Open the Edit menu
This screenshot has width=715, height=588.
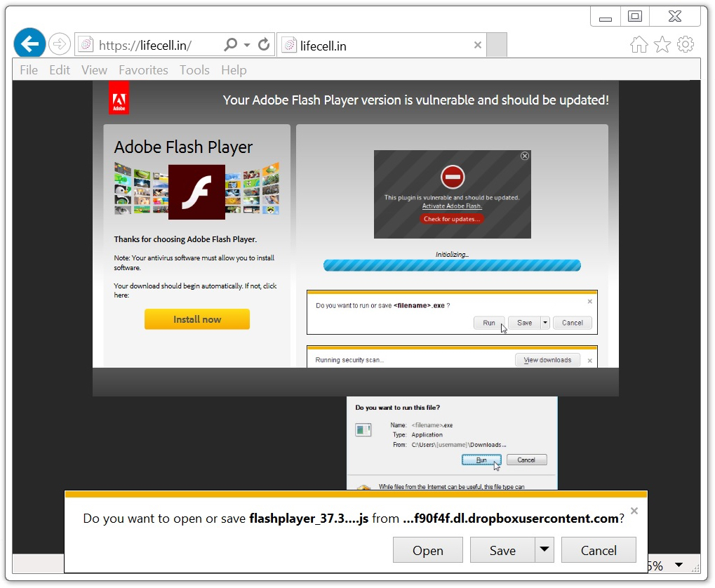pos(59,69)
